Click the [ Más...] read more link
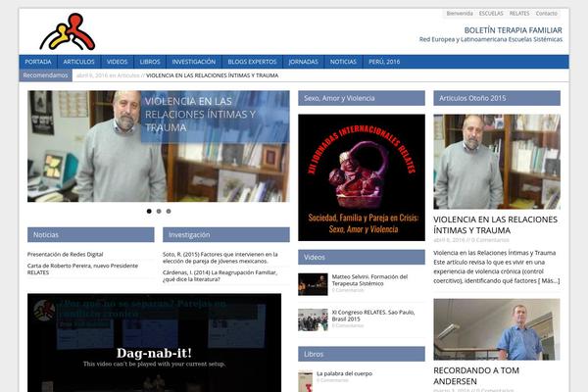Viewport: 588px width, 392px height. point(549,281)
